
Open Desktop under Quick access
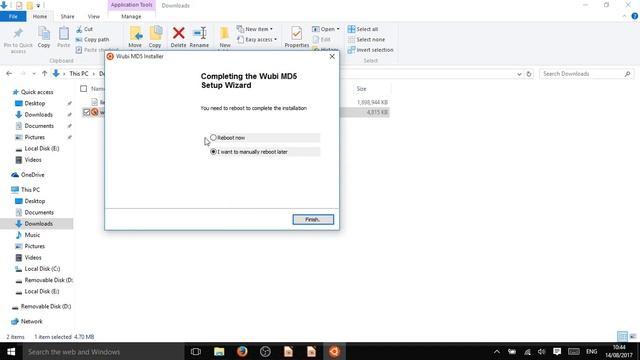click(x=35, y=103)
